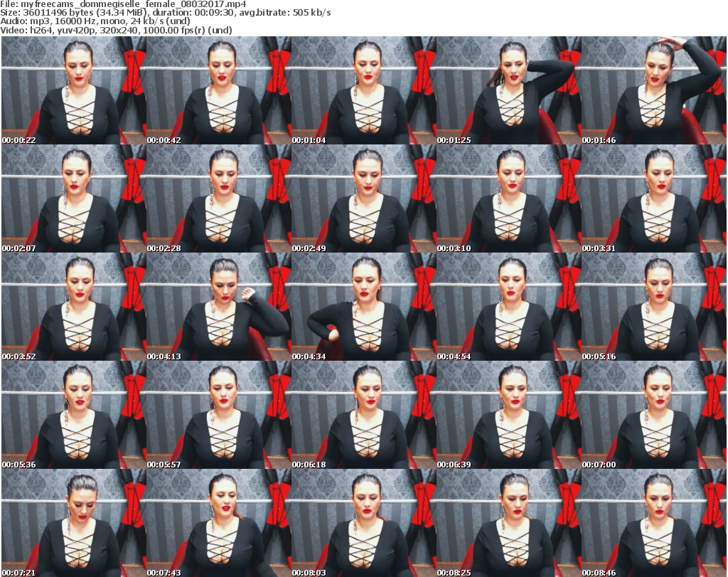Select the thumbnail timestamped 00:04:13

pyautogui.click(x=219, y=307)
